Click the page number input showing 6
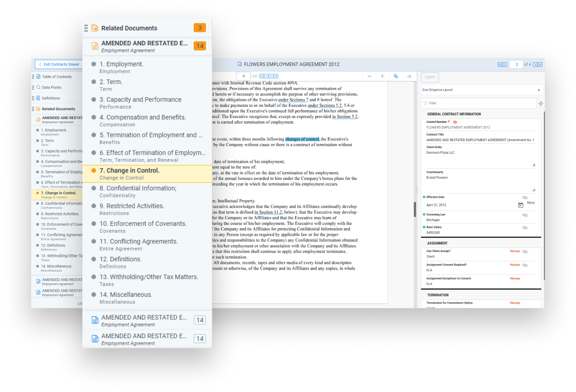Viewport: 576px width, 392px height. (243, 76)
